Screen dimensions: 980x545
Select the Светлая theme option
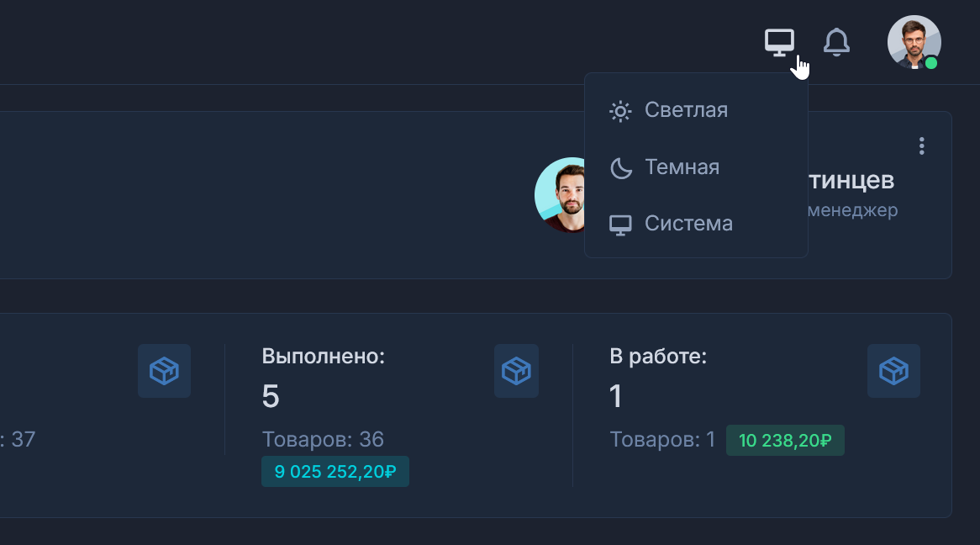(686, 110)
